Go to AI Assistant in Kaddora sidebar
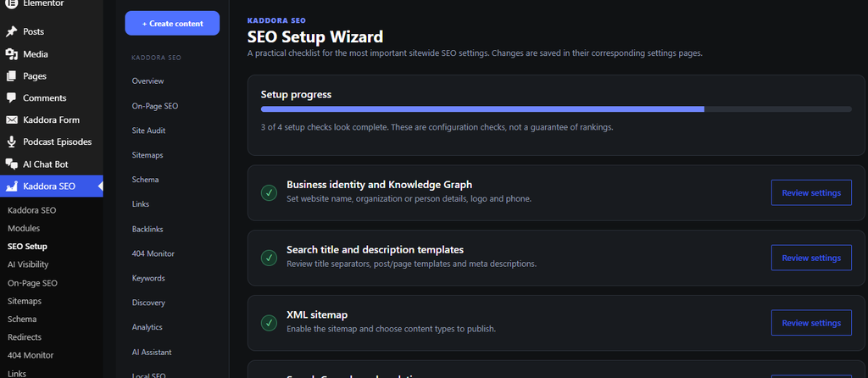 152,352
